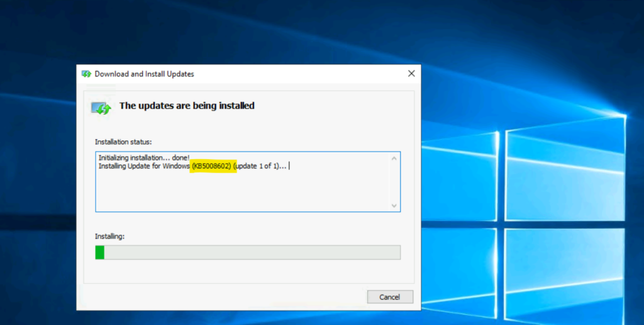Click the highlighted KB5008602 text
644x325 pixels.
coord(213,166)
